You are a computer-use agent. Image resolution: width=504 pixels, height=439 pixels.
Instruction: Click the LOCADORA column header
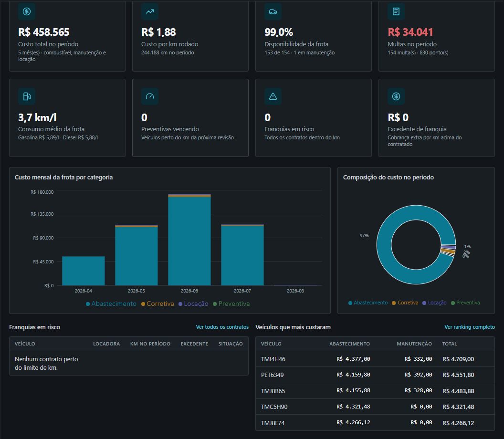(x=106, y=344)
